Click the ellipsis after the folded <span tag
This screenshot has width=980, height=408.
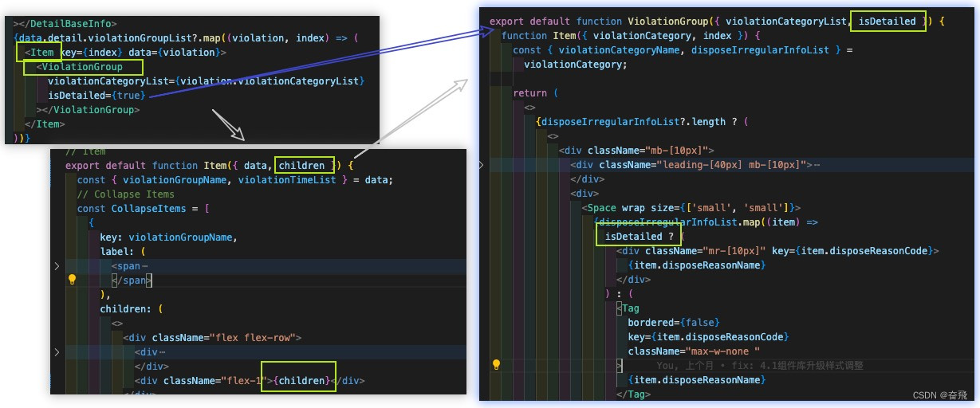click(144, 265)
